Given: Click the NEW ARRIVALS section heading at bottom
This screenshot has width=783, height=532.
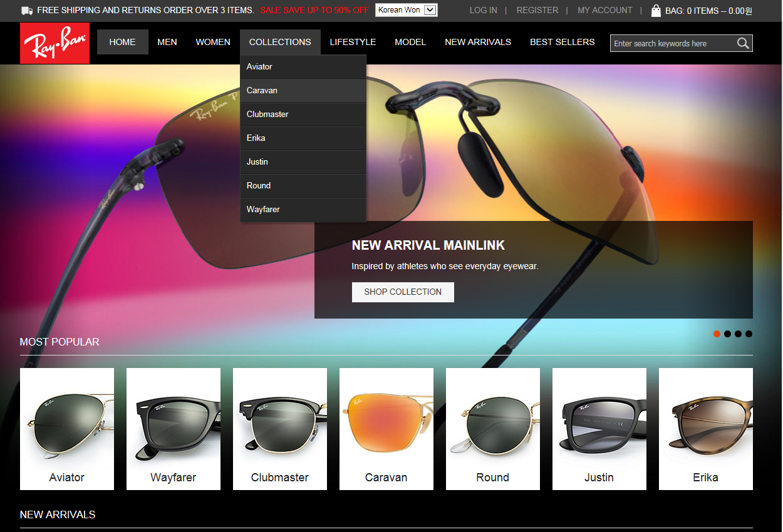Looking at the screenshot, I should [x=58, y=514].
